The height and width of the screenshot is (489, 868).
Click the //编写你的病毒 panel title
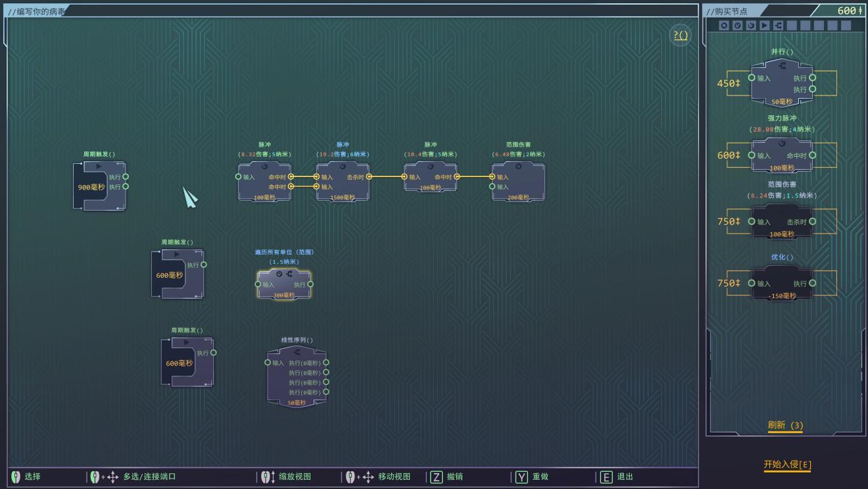point(37,11)
